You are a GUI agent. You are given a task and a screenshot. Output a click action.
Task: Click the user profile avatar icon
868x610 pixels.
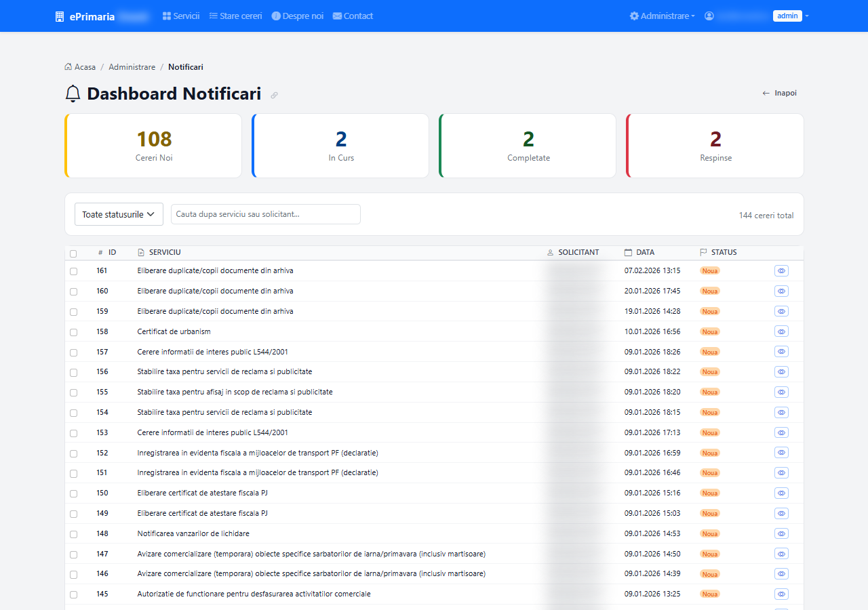click(x=709, y=16)
